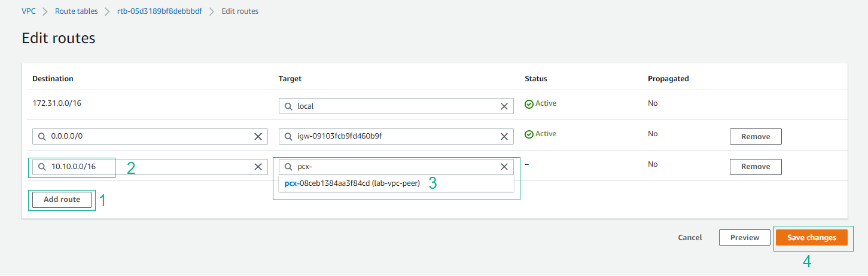
Task: Click Propagated No value for 0.0.0.0/0 row
Action: pos(653,134)
